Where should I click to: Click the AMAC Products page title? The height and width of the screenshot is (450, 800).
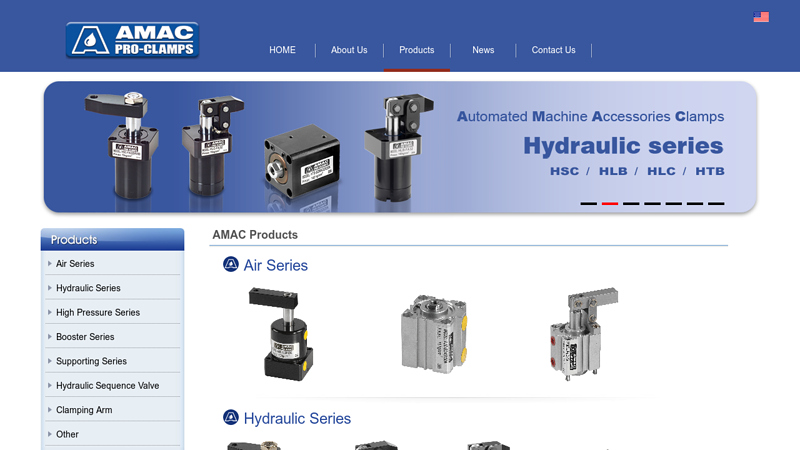coord(255,235)
